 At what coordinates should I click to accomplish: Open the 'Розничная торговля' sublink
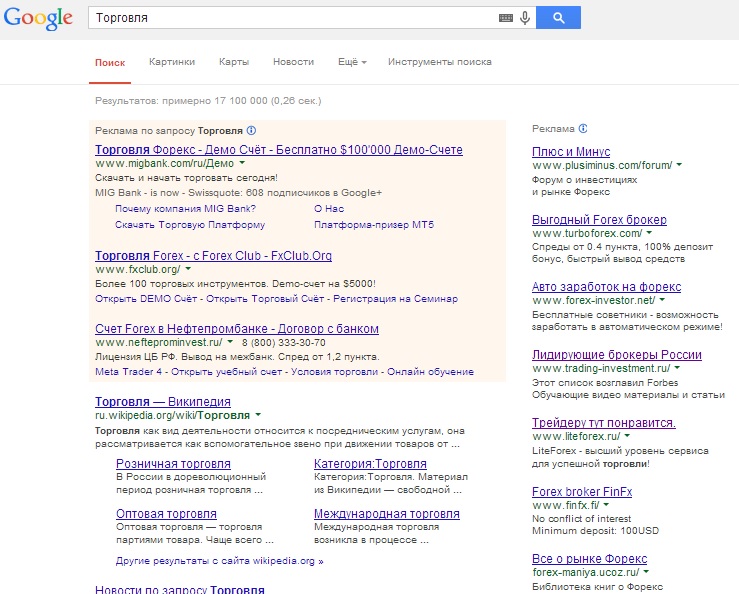tap(173, 463)
